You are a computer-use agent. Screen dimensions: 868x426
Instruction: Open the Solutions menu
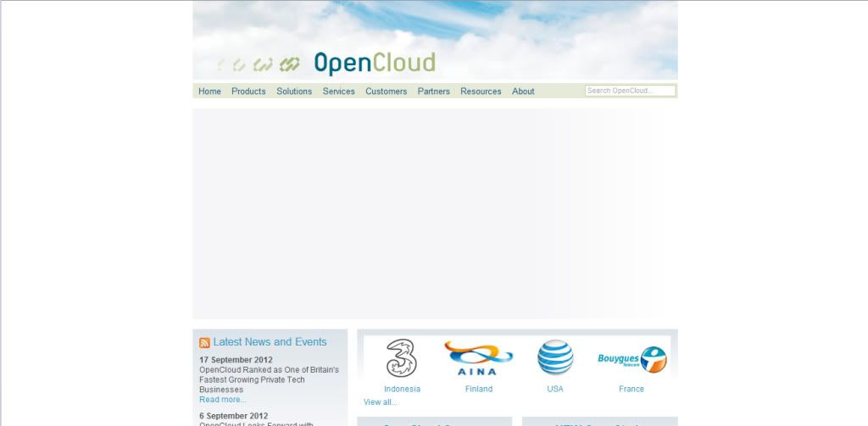(294, 91)
